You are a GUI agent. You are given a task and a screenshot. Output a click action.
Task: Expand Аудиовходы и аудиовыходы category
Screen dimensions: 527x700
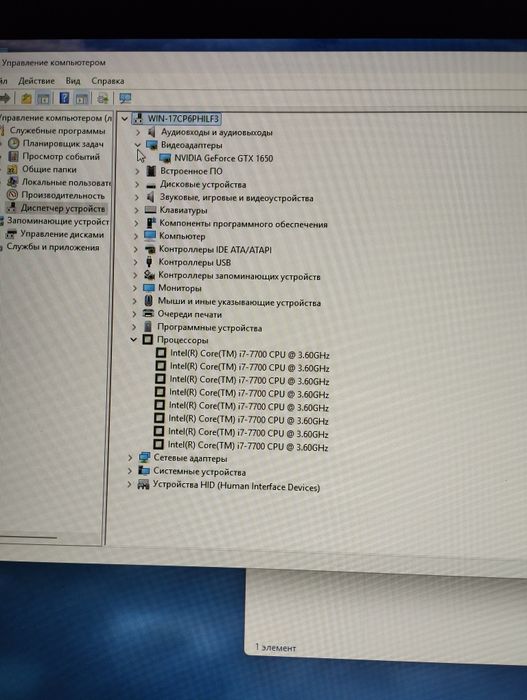pyautogui.click(x=138, y=132)
